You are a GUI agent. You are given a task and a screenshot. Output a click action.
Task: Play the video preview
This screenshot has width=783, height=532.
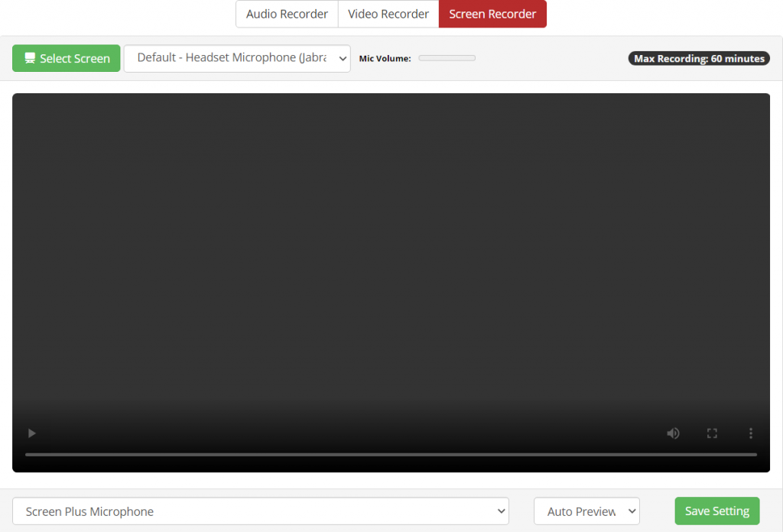32,433
